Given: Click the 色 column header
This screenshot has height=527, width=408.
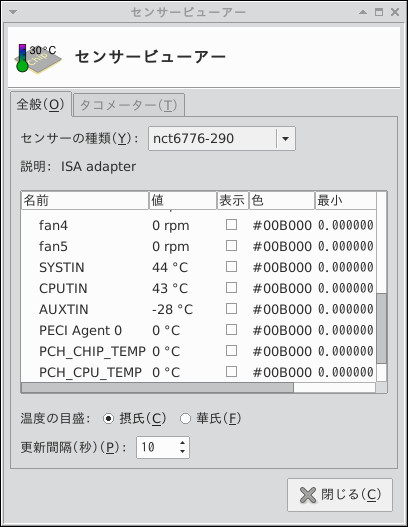Looking at the screenshot, I should tap(282, 201).
